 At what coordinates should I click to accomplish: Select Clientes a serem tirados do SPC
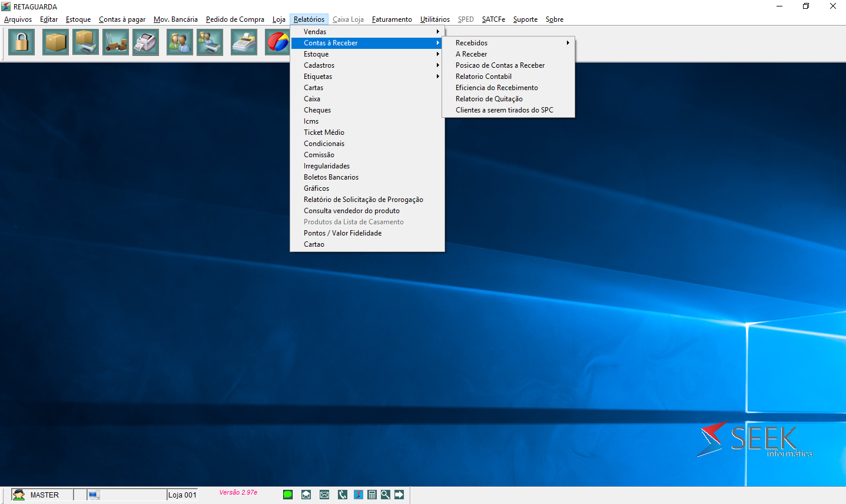click(504, 110)
